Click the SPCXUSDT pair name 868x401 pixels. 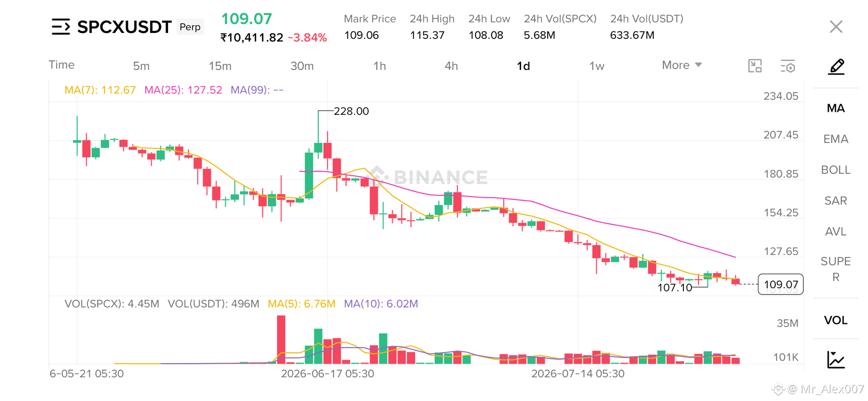pyautogui.click(x=124, y=27)
